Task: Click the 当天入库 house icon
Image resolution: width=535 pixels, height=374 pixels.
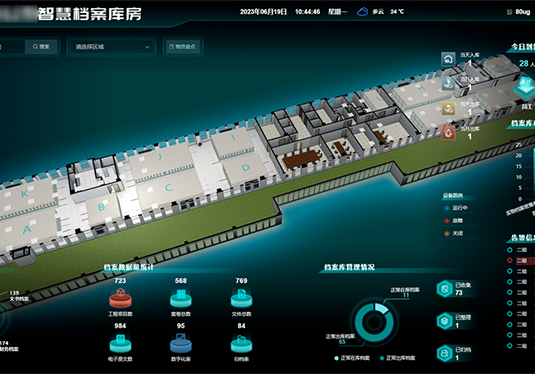Action: coord(448,59)
